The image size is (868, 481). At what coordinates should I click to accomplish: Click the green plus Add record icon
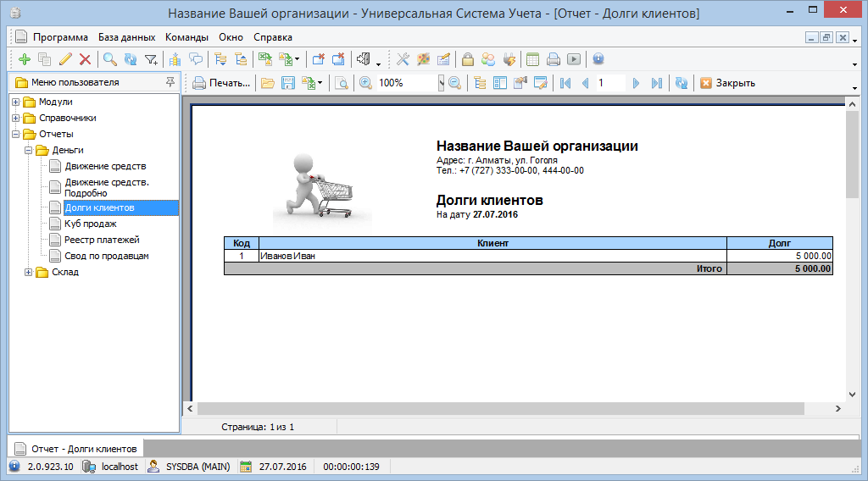(x=24, y=59)
